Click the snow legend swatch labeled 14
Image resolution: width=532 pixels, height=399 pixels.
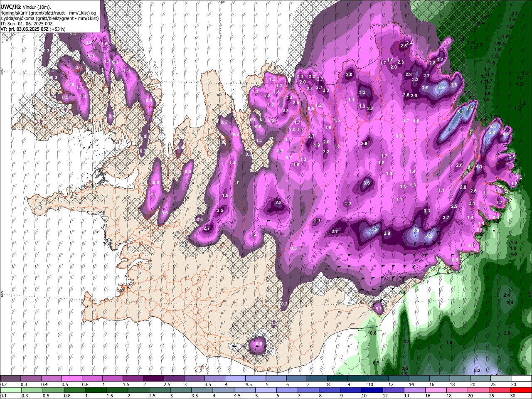[419, 379]
